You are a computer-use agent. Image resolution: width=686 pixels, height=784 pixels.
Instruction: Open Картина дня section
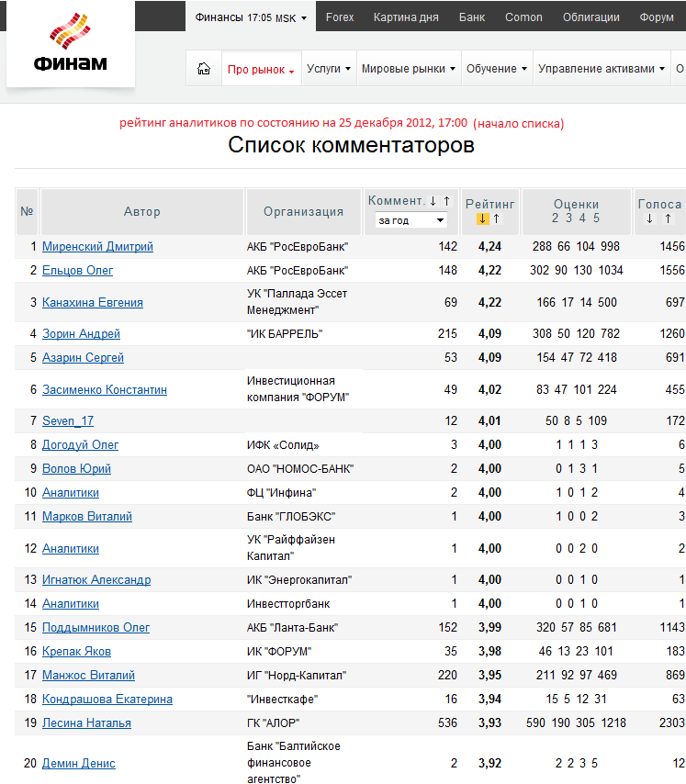point(406,17)
